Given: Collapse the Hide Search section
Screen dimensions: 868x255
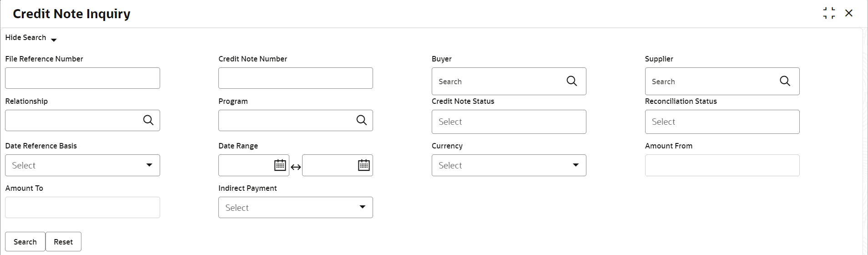Looking at the screenshot, I should pos(30,38).
